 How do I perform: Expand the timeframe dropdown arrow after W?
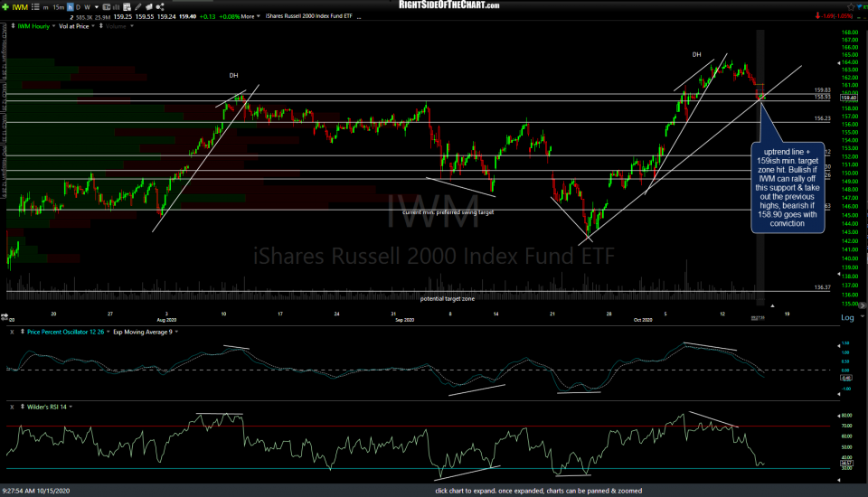[97, 7]
